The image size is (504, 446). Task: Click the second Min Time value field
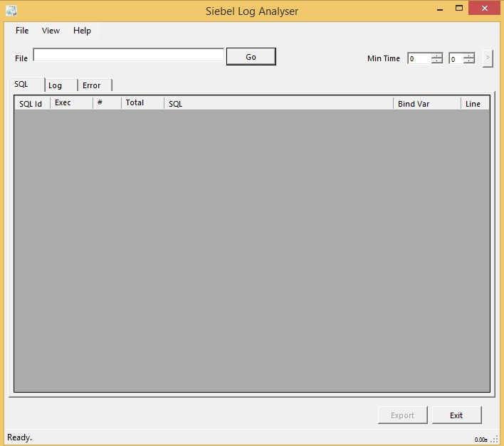[456, 59]
